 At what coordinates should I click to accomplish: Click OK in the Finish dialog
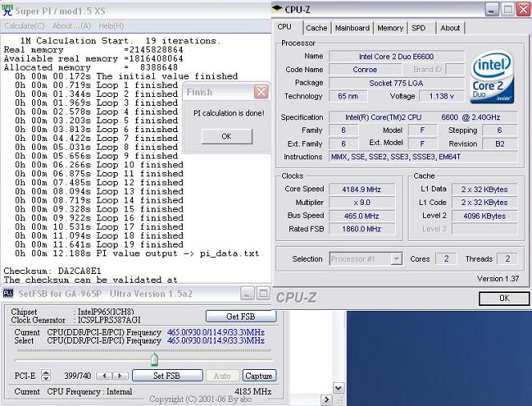(225, 136)
